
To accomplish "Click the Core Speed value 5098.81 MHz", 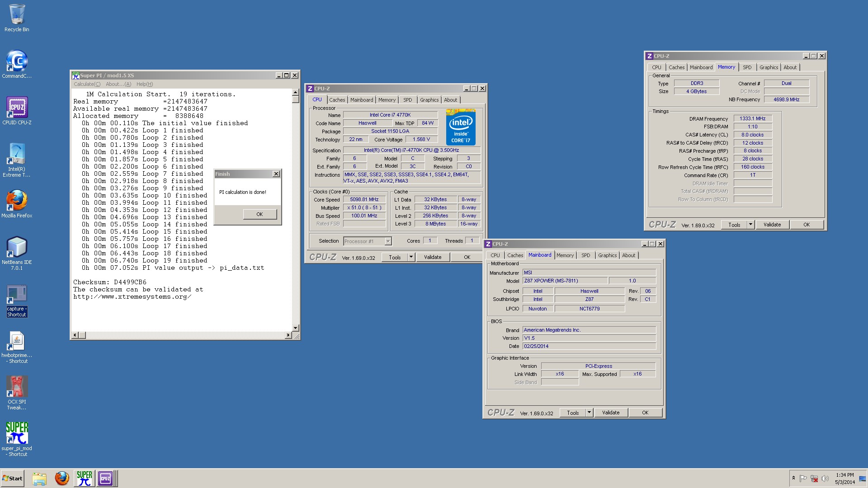I will (364, 199).
